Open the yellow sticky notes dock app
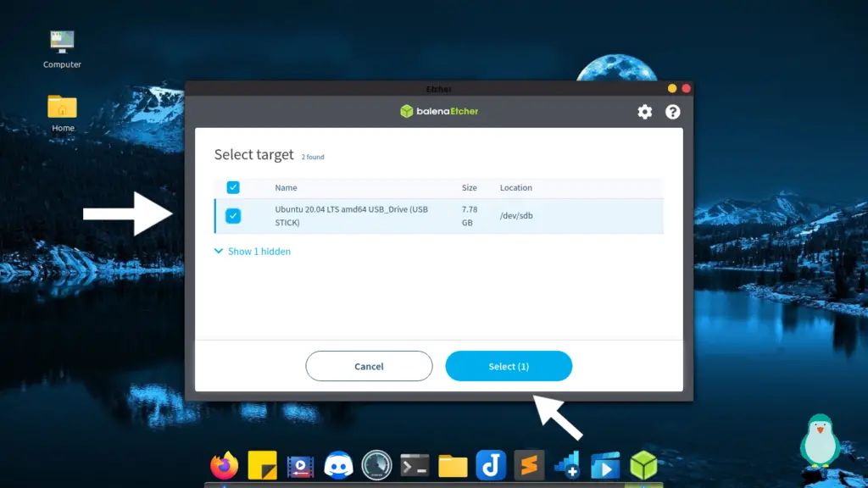The width and height of the screenshot is (868, 488). pos(263,465)
